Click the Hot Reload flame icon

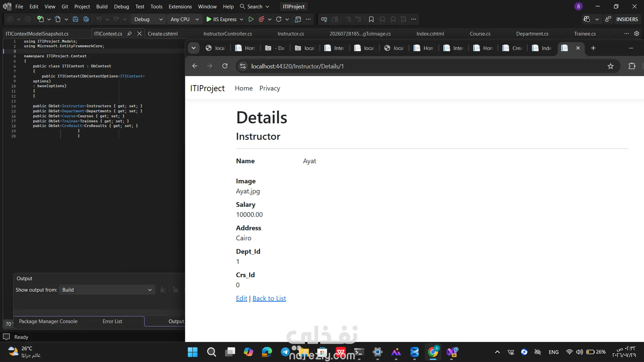(262, 19)
